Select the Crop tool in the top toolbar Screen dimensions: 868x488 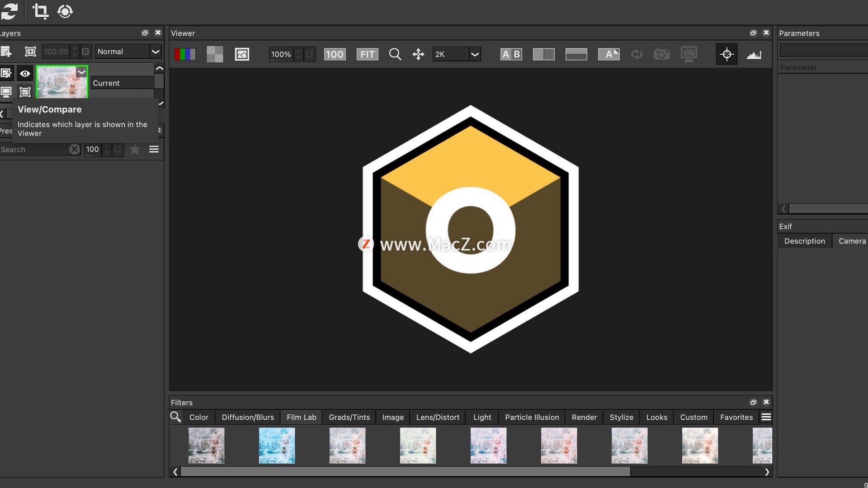point(40,11)
